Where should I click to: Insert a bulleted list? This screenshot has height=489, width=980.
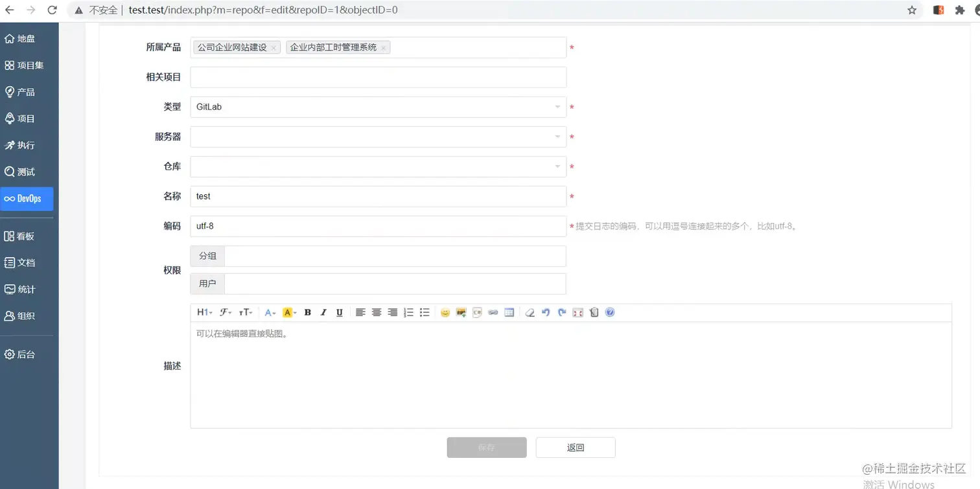[x=425, y=312]
